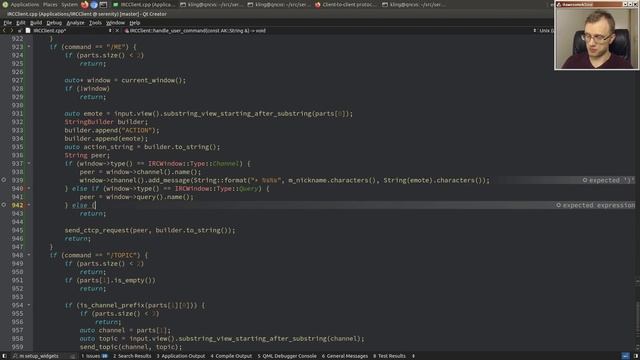Launch the terminal icon in top panel

click(x=103, y=4)
